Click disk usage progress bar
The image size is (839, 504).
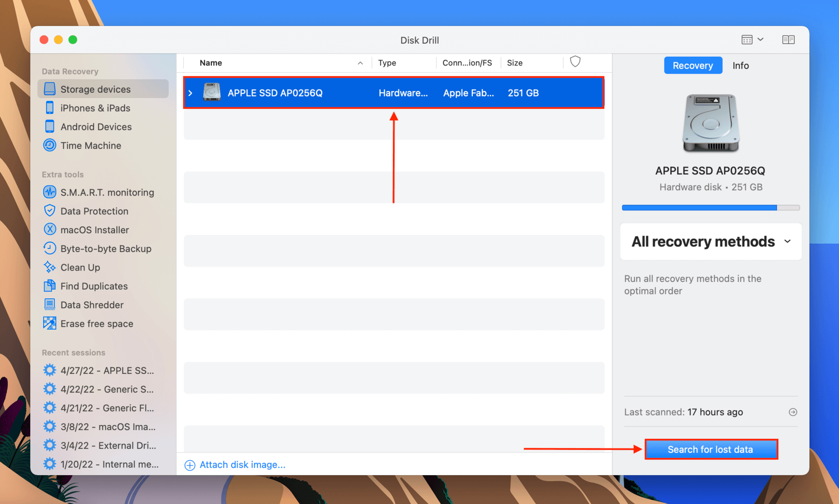[x=711, y=208]
